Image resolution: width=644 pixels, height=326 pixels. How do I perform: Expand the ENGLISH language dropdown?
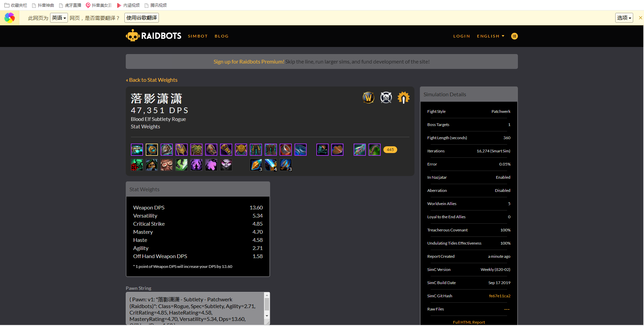click(x=491, y=36)
